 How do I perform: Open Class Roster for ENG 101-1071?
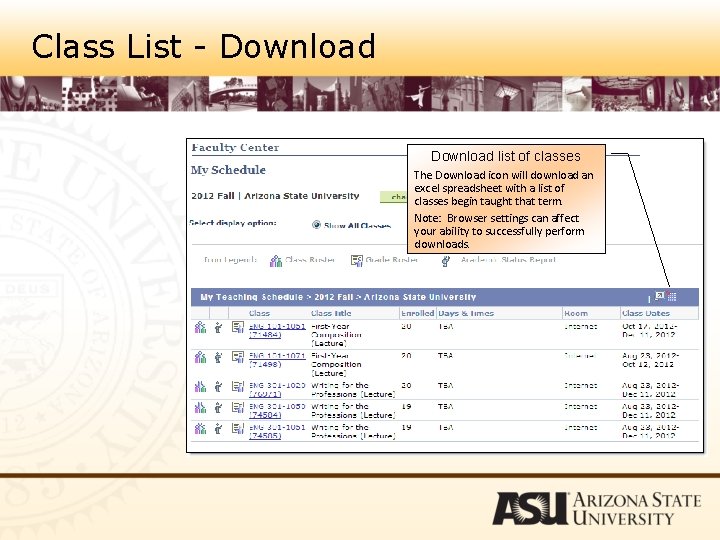tap(200, 357)
